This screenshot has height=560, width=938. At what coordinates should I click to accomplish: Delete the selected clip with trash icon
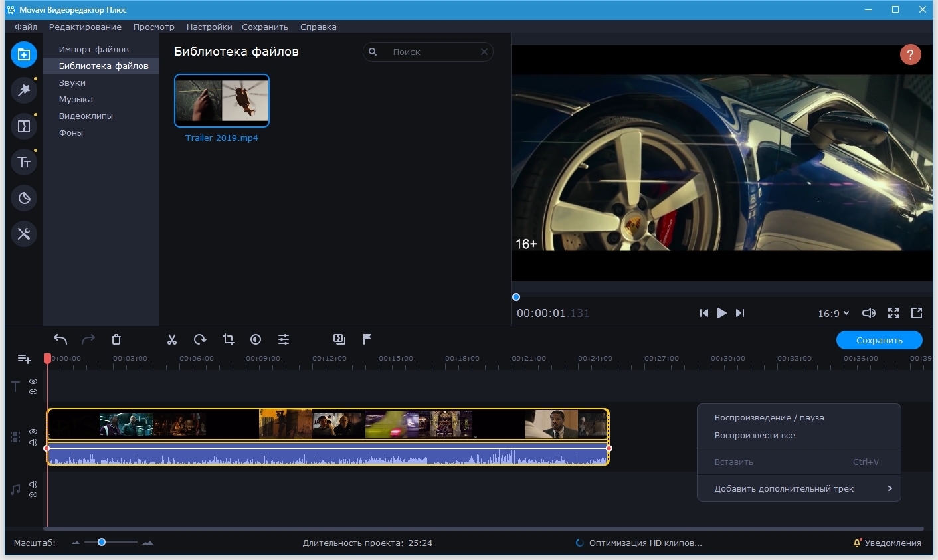[x=116, y=339]
